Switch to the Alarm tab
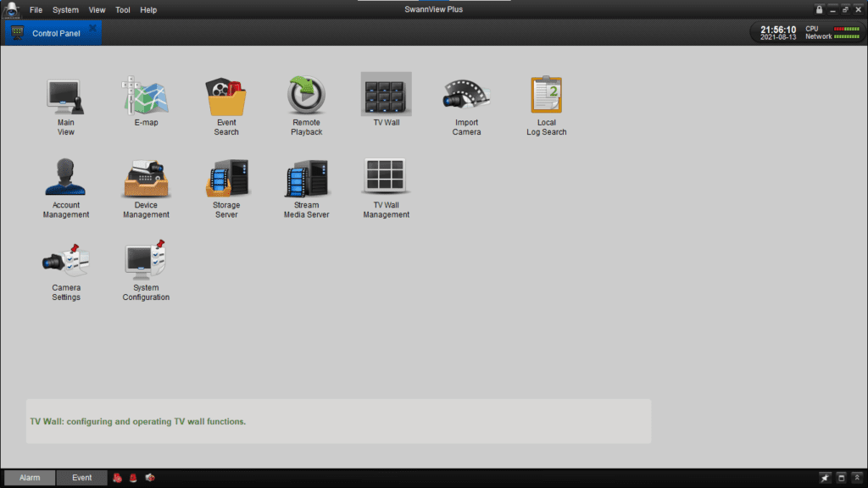 29,477
